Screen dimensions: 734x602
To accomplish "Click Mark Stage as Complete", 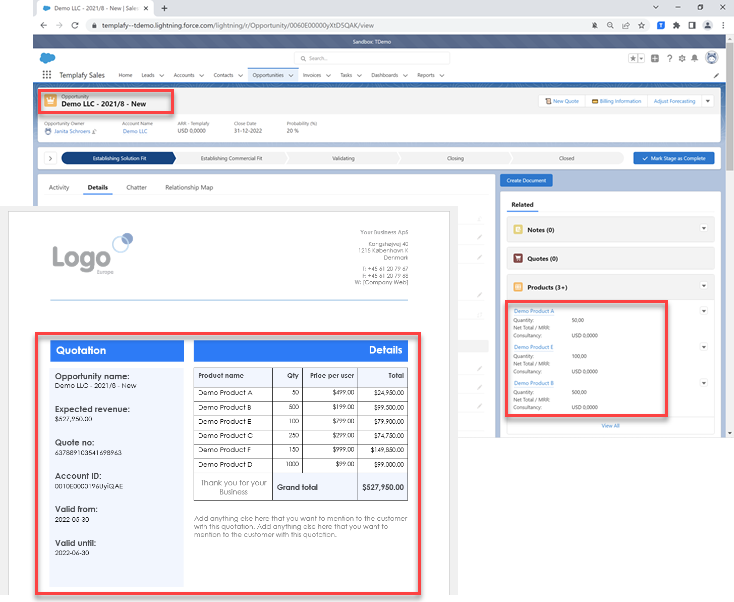I will point(674,158).
